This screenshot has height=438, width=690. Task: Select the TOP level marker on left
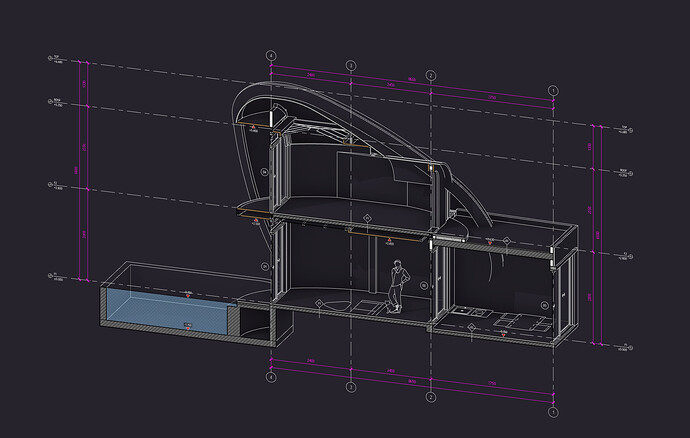[53, 60]
